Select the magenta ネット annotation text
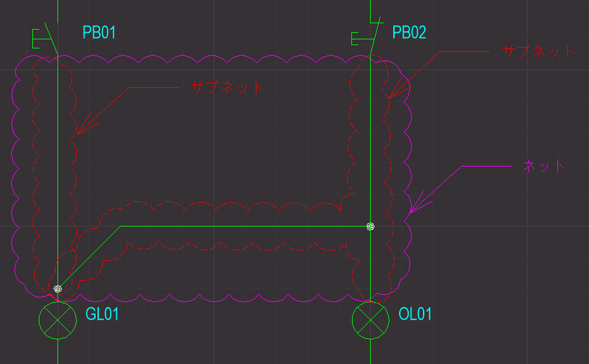Screen dimensions: 589x364 (x=544, y=165)
